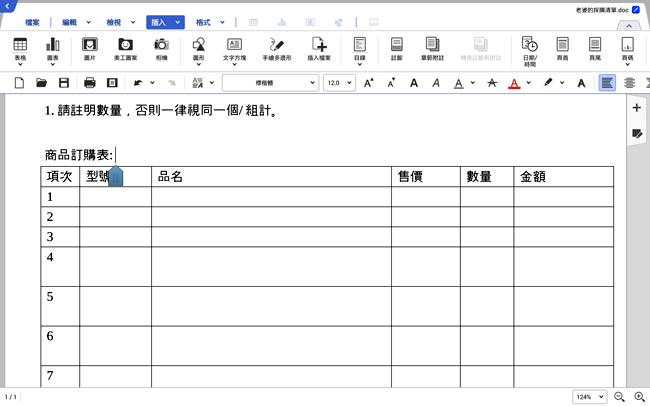
Task: Add a footnote with 註腳
Action: pos(396,49)
